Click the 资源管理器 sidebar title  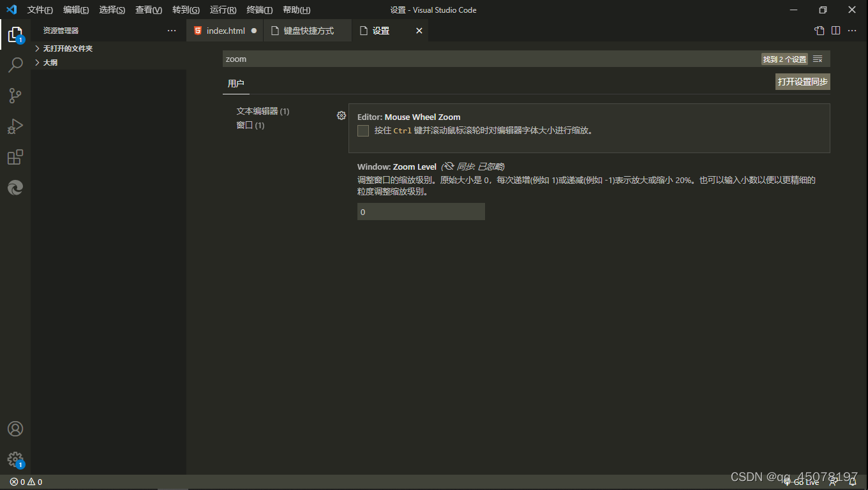click(61, 31)
